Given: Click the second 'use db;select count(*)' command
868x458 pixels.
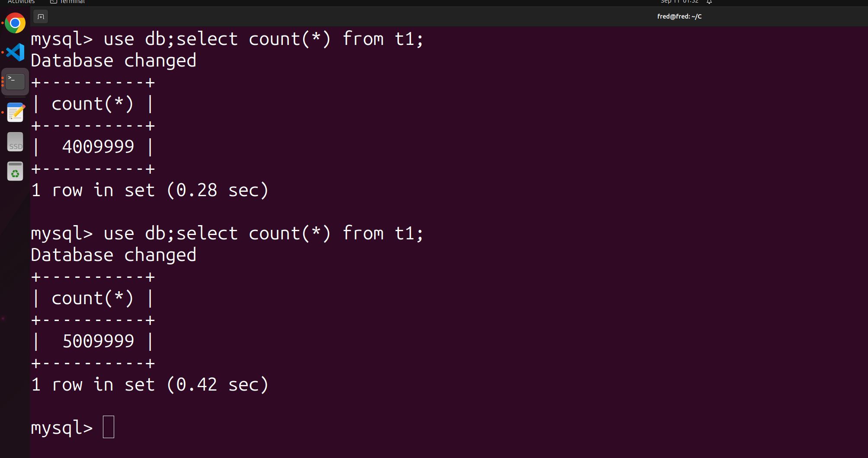Looking at the screenshot, I should [227, 234].
